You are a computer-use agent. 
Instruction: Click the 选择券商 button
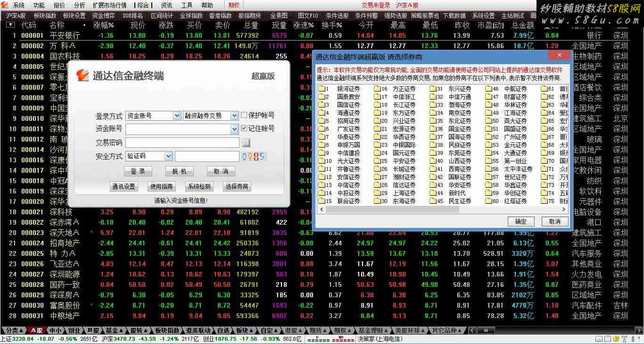click(237, 186)
